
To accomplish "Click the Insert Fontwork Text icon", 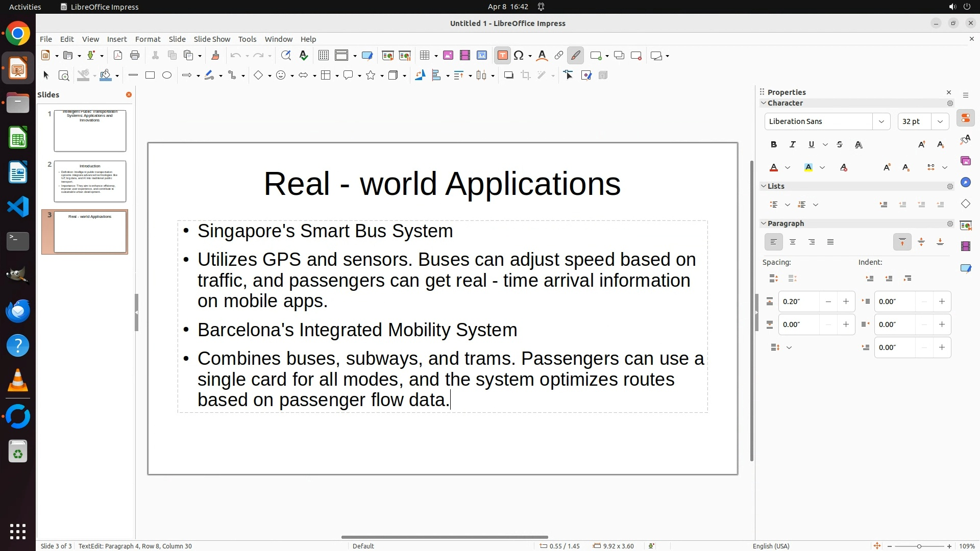I will tap(542, 56).
